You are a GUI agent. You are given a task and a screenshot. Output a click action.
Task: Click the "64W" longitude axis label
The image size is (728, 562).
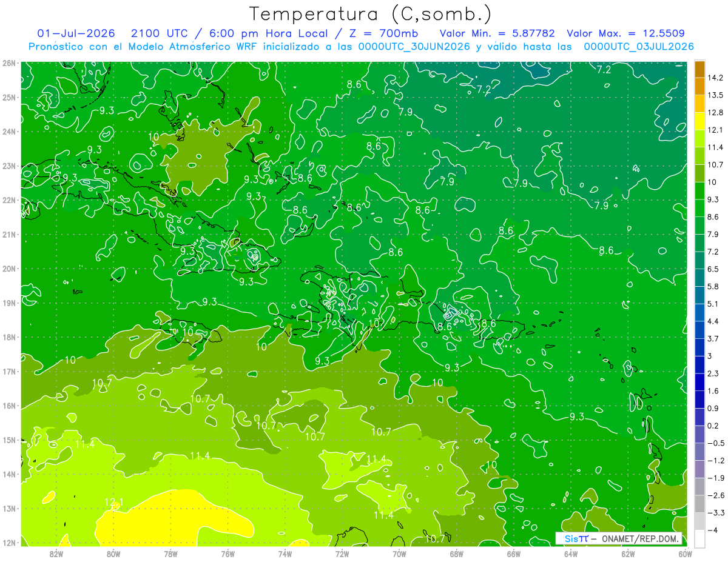[571, 554]
